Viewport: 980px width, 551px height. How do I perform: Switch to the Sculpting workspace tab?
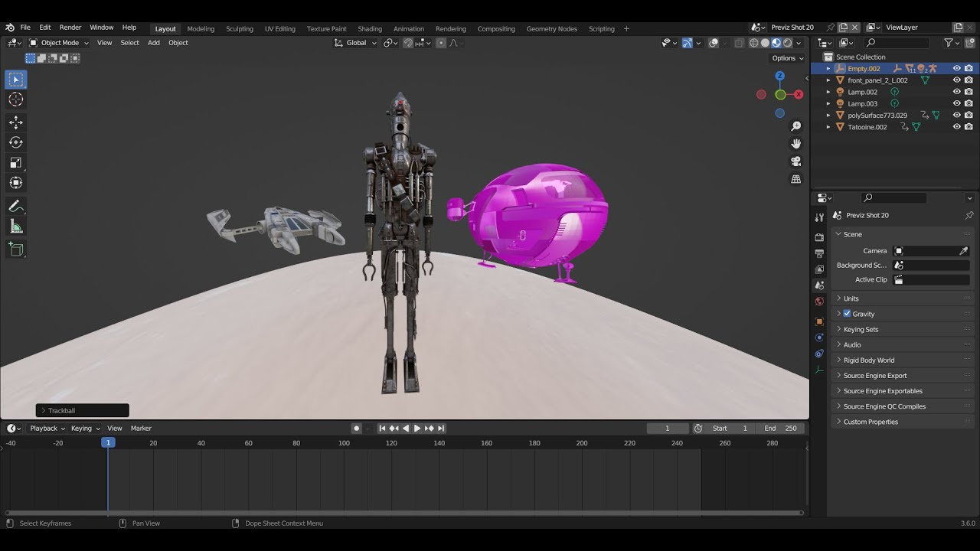[x=240, y=29]
